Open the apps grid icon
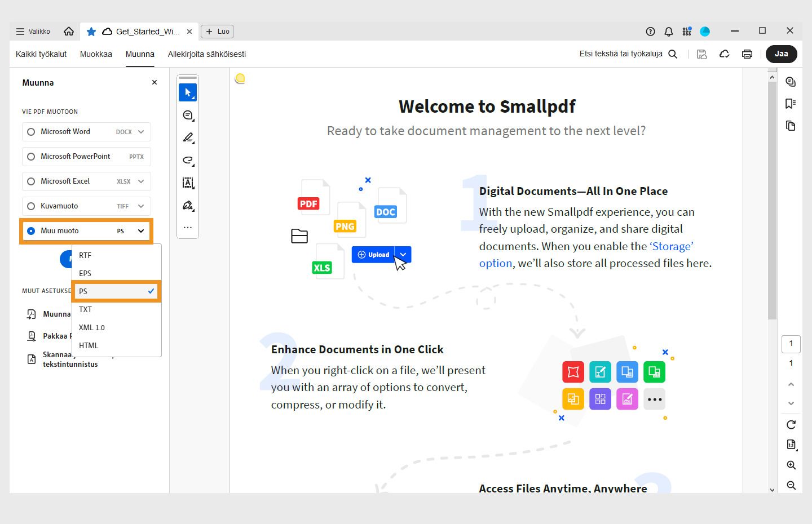This screenshot has height=524, width=812. tap(687, 32)
